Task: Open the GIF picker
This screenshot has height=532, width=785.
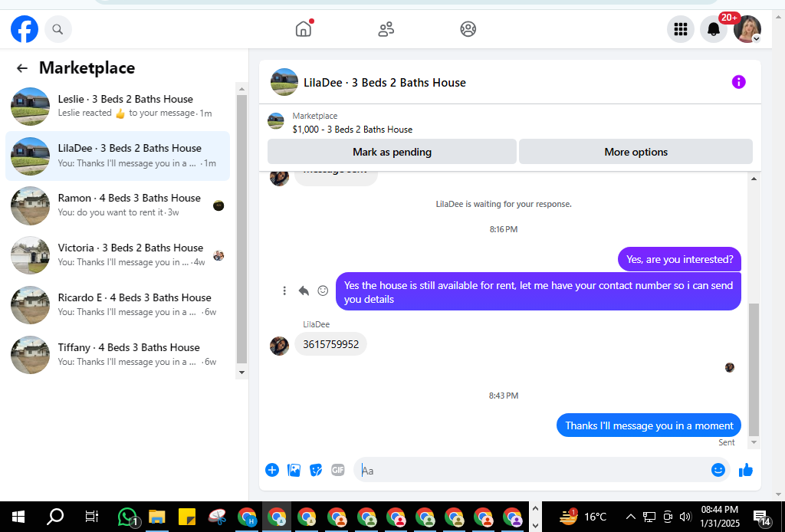Action: tap(338, 470)
